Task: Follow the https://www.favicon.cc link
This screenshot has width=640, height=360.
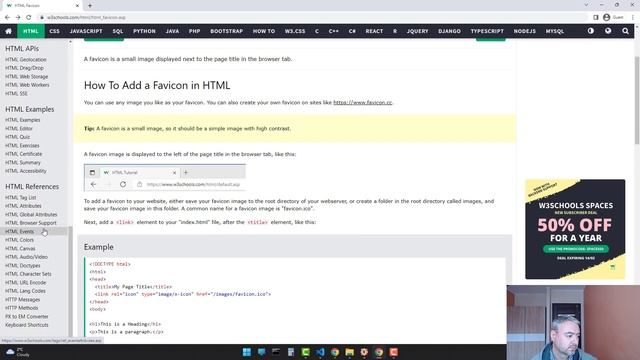Action: (x=362, y=102)
